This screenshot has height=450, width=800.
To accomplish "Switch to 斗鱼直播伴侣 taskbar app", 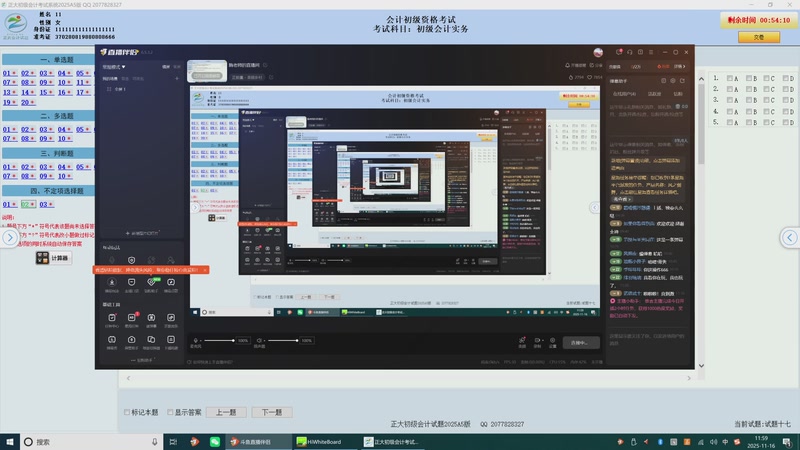I will click(x=259, y=442).
